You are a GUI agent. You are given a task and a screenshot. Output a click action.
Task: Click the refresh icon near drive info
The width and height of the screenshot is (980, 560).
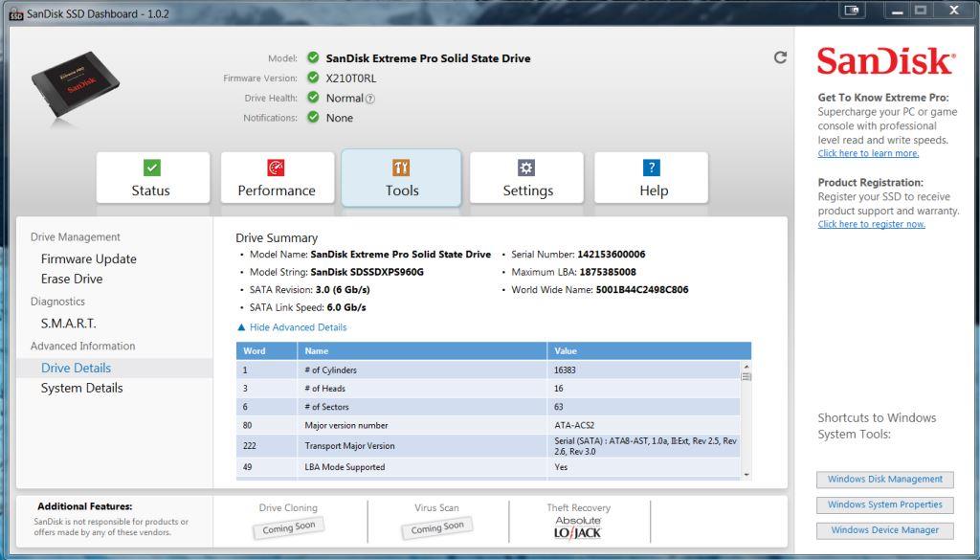(780, 57)
